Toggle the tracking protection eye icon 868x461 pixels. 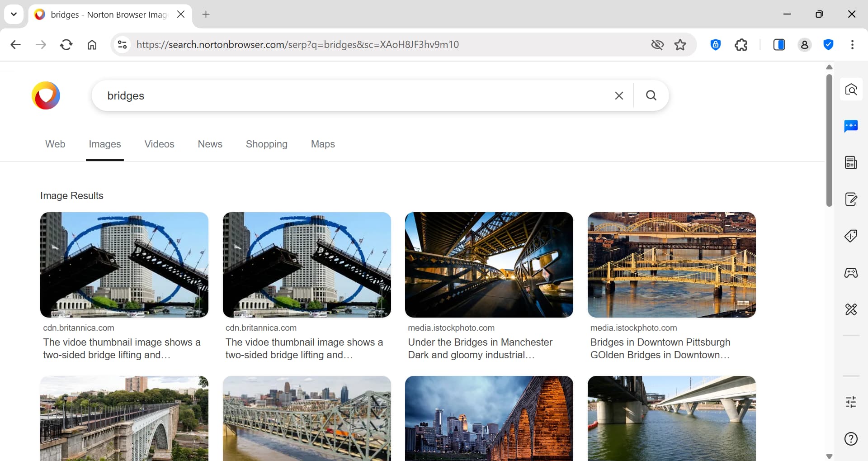657,44
